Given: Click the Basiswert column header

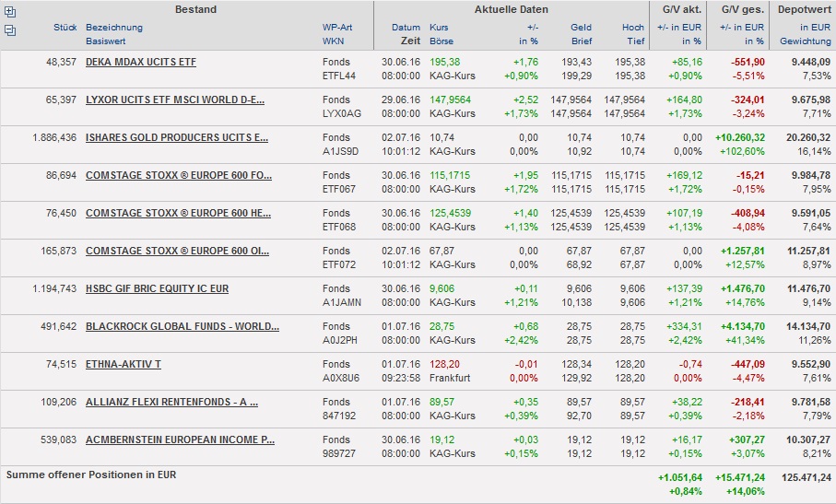Looking at the screenshot, I should coord(106,41).
